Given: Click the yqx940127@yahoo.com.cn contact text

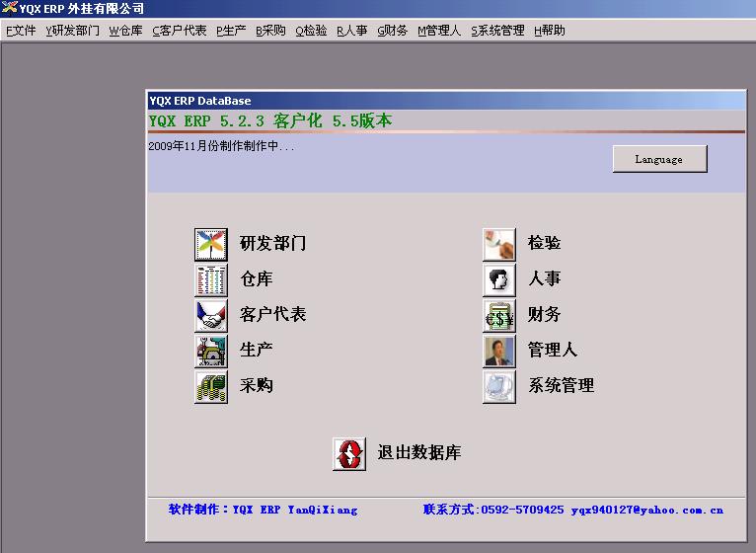Looking at the screenshot, I should [647, 511].
